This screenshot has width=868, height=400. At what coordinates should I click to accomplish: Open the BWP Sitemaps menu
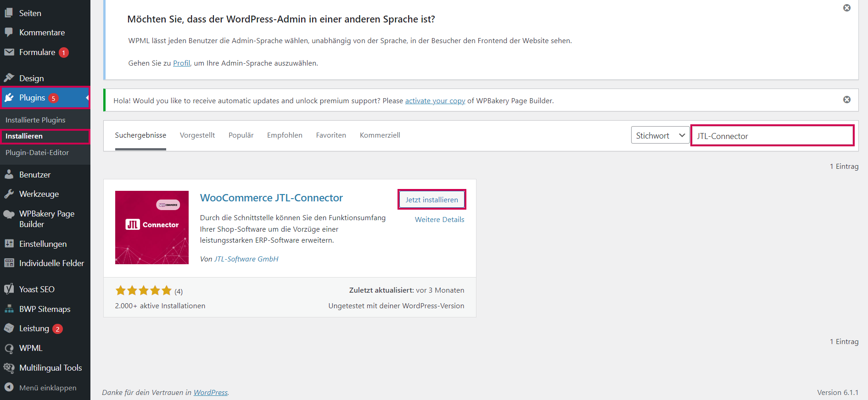tap(45, 309)
